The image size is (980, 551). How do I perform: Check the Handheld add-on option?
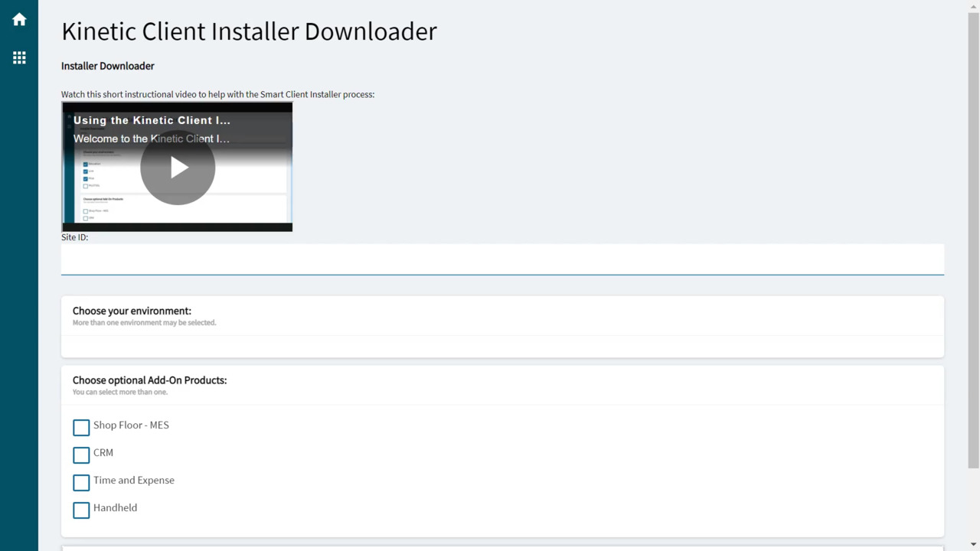click(81, 510)
